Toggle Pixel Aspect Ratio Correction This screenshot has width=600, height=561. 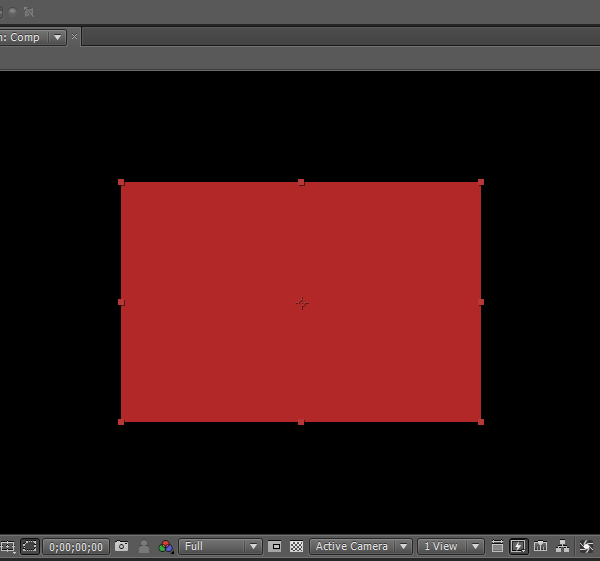497,546
